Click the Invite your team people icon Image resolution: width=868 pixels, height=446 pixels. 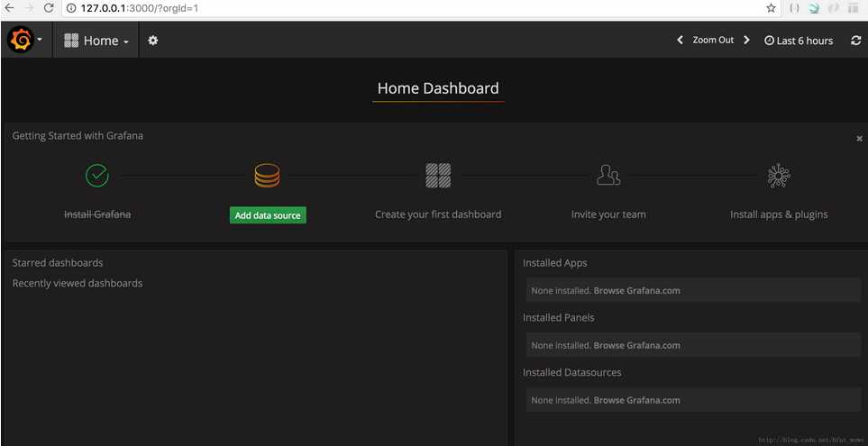[x=608, y=176]
